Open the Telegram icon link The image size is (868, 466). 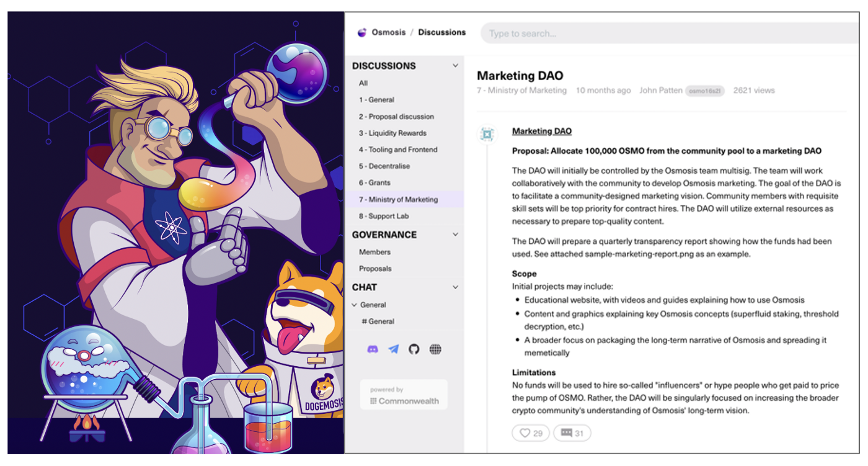coord(394,349)
